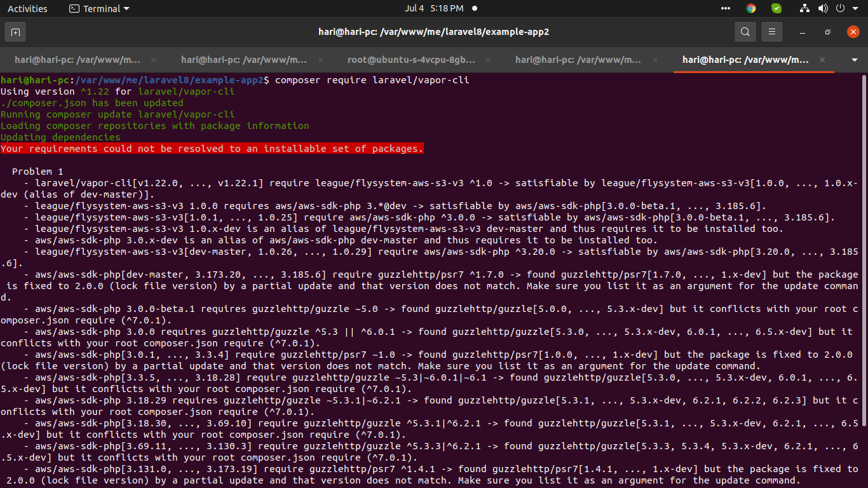This screenshot has width=868, height=488.
Task: Click the search icon in the header bar
Action: click(745, 32)
